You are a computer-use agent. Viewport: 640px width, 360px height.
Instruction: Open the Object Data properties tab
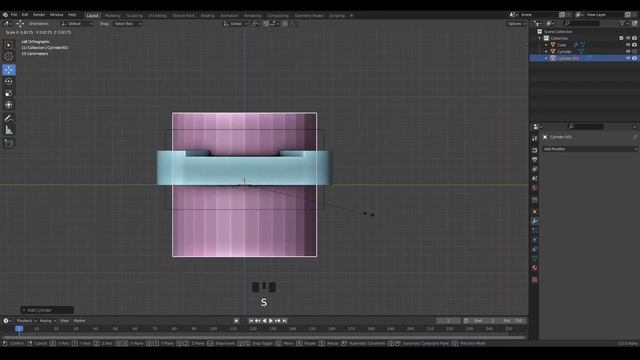tap(534, 258)
